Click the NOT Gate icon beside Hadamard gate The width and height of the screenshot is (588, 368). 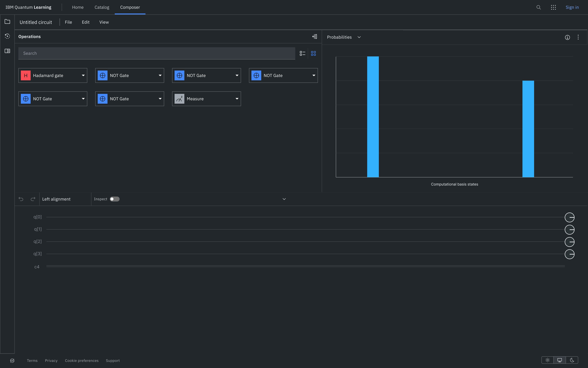(103, 75)
